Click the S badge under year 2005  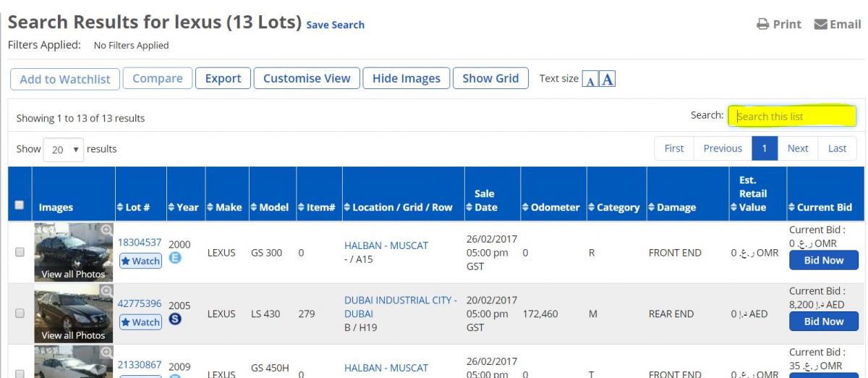coord(174,321)
